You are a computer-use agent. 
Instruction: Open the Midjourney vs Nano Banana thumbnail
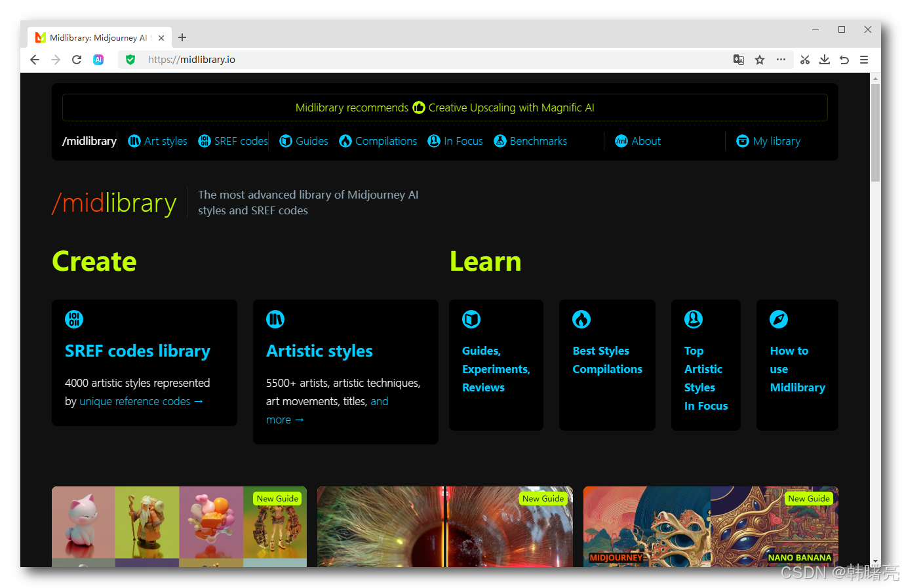pyautogui.click(x=711, y=526)
